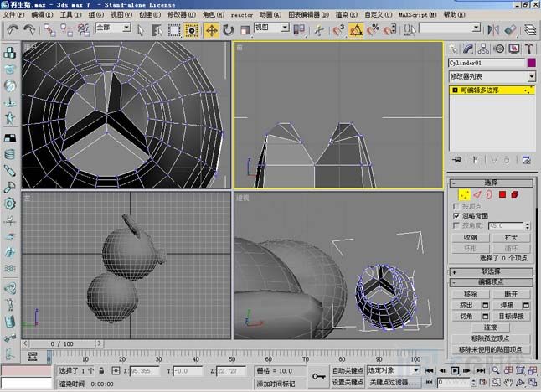Open the Utilities hammer panel icon
This screenshot has width=541, height=392.
529,49
